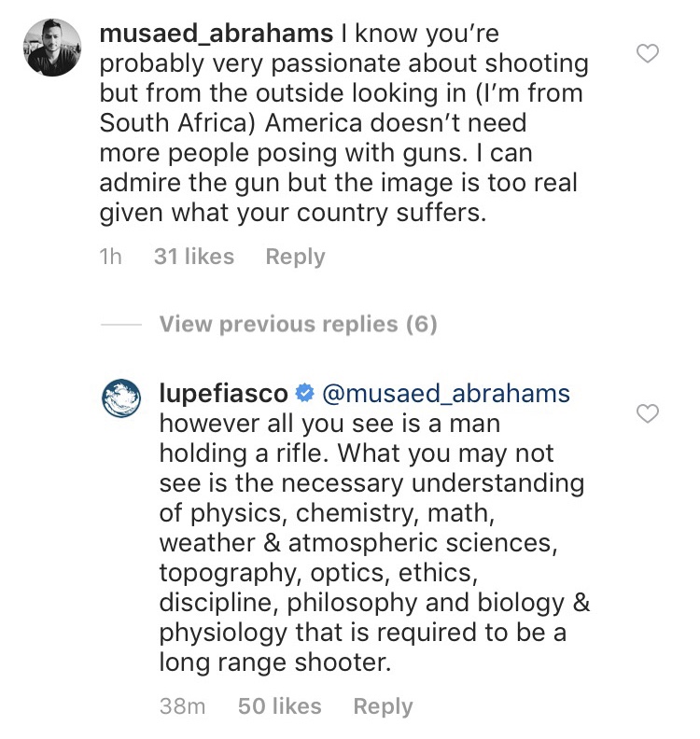Image resolution: width=700 pixels, height=739 pixels.
Task: Tap the 1h timestamp
Action: tap(111, 257)
